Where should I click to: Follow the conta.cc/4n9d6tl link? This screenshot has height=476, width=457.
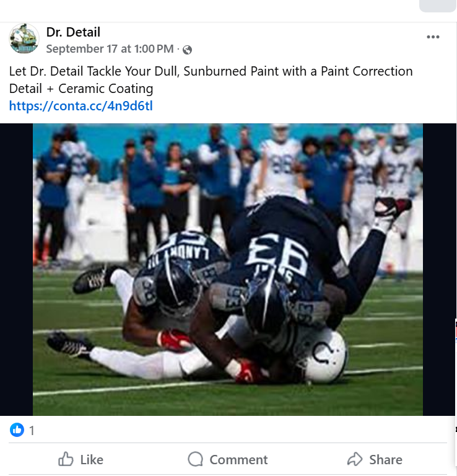pyautogui.click(x=81, y=106)
